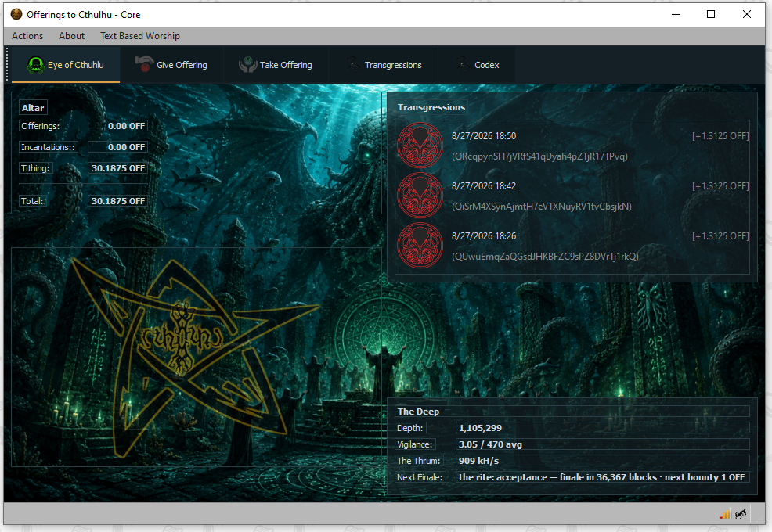Click the Altar heading

tap(33, 108)
